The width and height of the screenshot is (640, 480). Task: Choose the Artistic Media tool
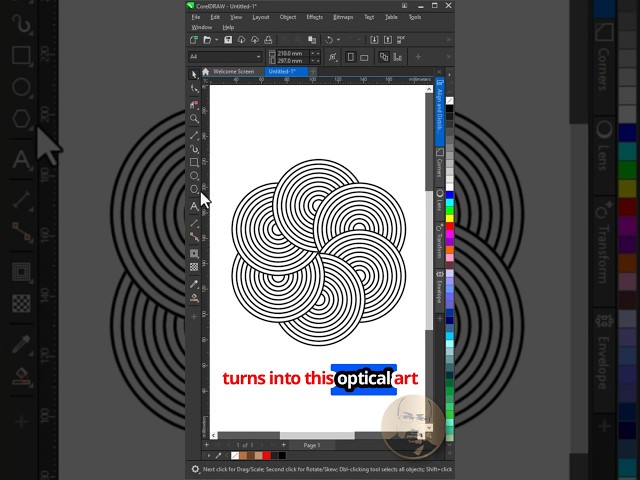pos(194,149)
